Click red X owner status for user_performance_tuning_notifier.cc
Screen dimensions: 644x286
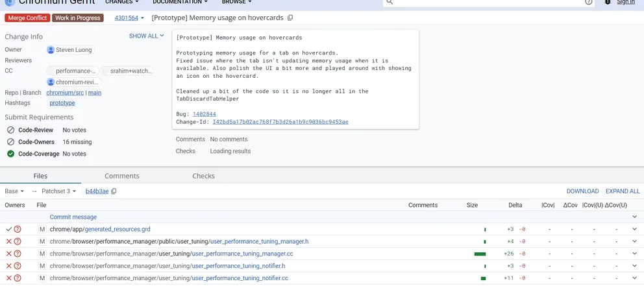click(x=8, y=278)
